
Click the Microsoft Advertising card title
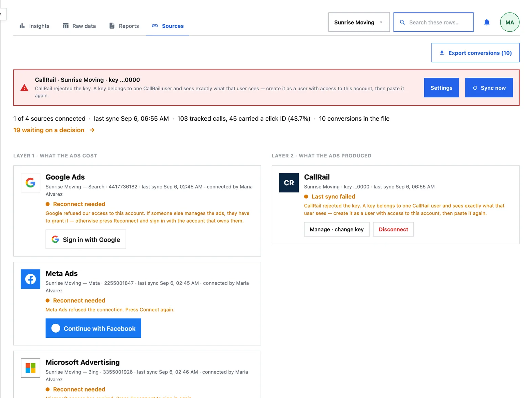point(83,362)
